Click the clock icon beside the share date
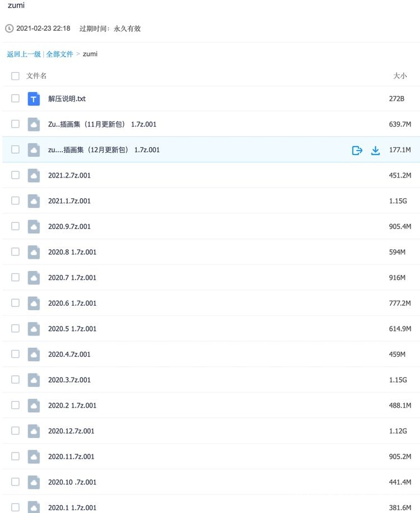 pyautogui.click(x=10, y=29)
